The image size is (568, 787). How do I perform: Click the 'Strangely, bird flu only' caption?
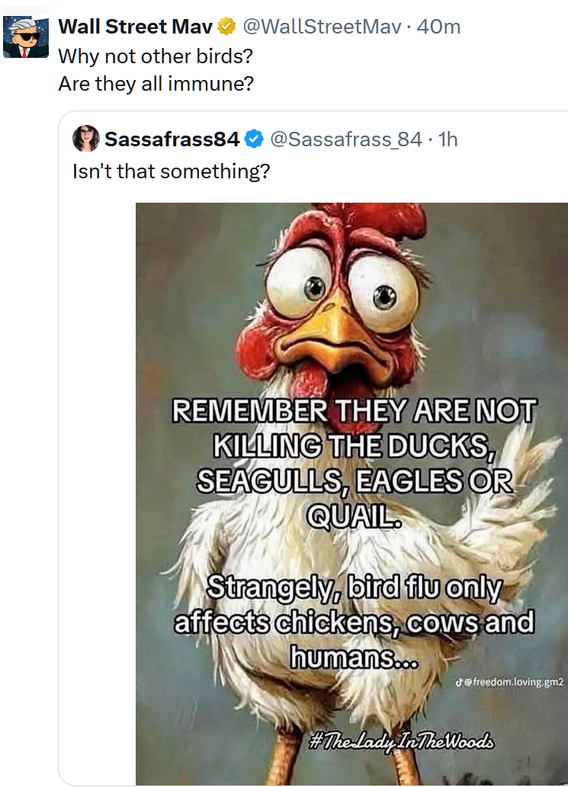(x=354, y=587)
